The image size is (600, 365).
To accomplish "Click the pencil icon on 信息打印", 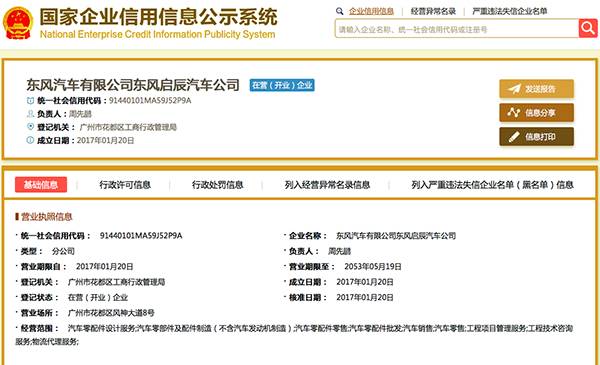I will point(514,137).
